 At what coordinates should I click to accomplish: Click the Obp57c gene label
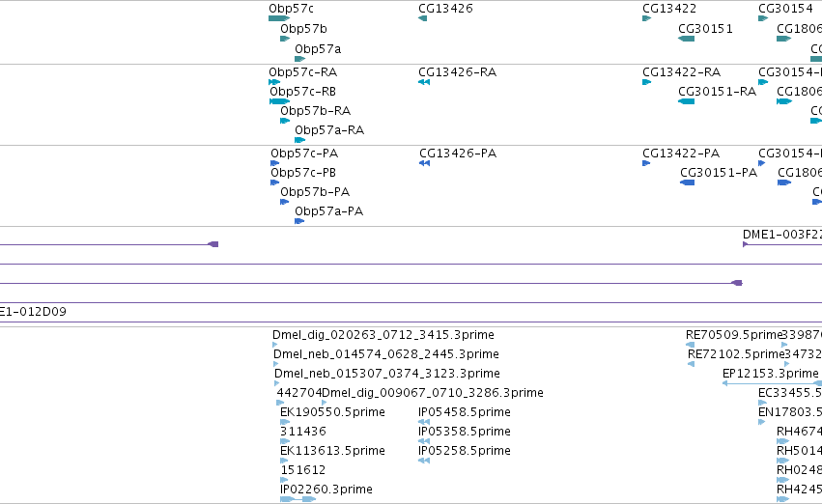(291, 9)
